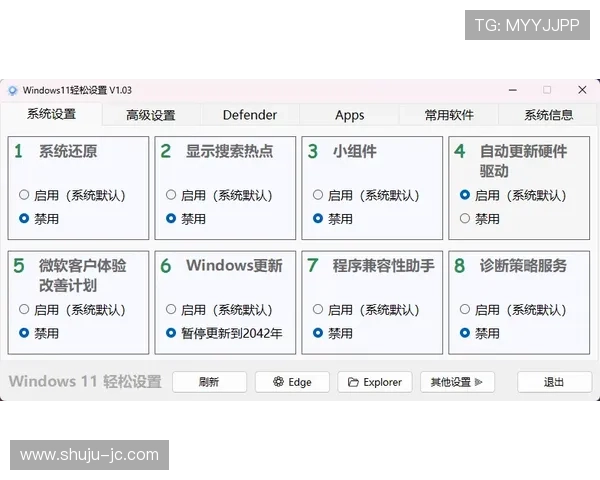This screenshot has height=480, width=600.
Task: Open the Apps tab
Action: coord(349,115)
